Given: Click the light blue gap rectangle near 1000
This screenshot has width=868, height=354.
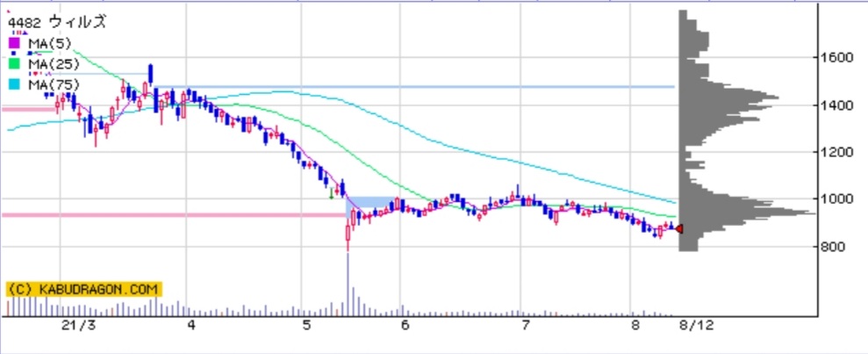Looking at the screenshot, I should pyautogui.click(x=372, y=202).
